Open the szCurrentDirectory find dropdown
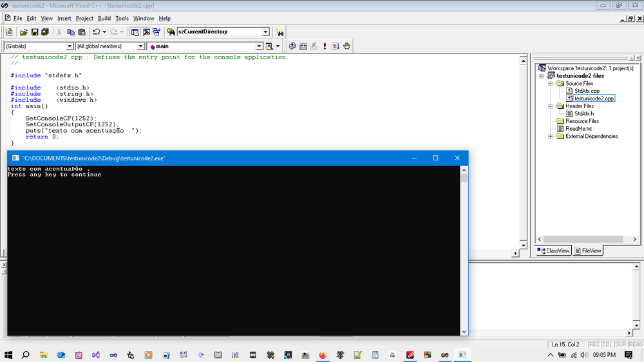 coord(265,32)
